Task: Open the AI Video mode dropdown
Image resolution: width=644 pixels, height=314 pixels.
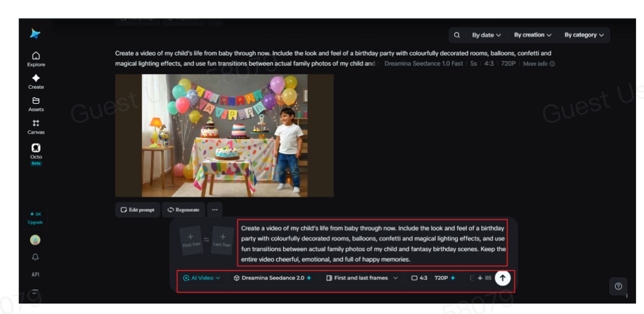Action: 202,278
